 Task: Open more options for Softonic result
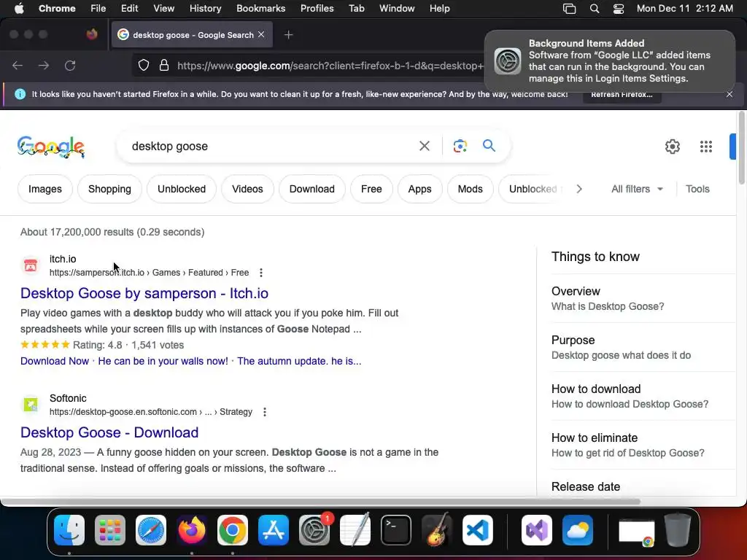[264, 412]
